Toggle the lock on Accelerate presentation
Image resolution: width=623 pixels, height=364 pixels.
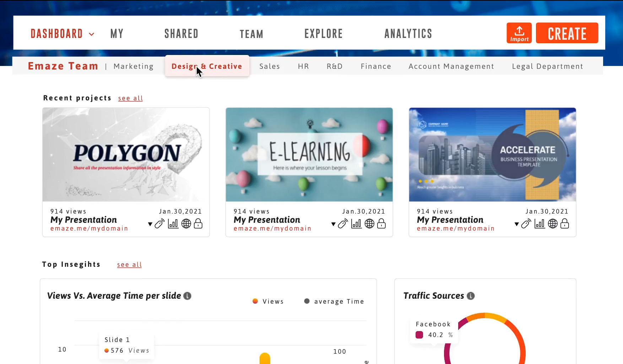(565, 224)
